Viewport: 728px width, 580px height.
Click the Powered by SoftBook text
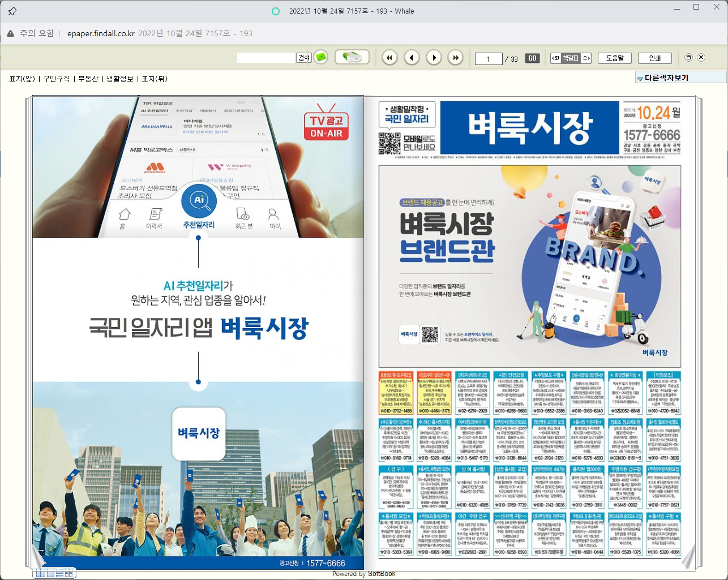364,574
